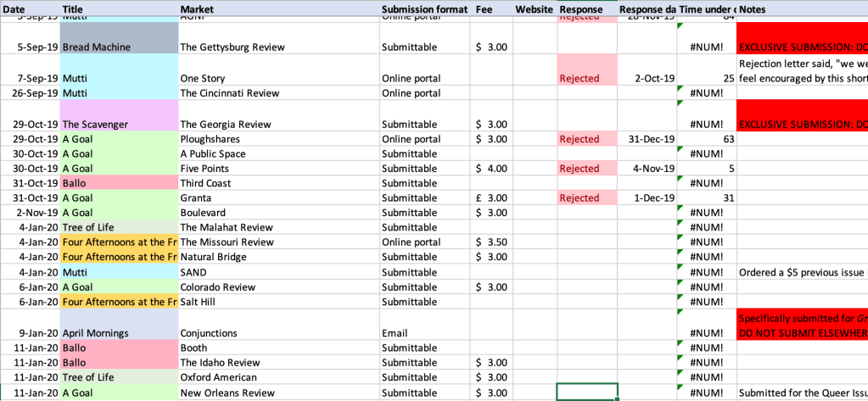The width and height of the screenshot is (868, 401).
Task: Select the Market column header
Action: coord(279,8)
